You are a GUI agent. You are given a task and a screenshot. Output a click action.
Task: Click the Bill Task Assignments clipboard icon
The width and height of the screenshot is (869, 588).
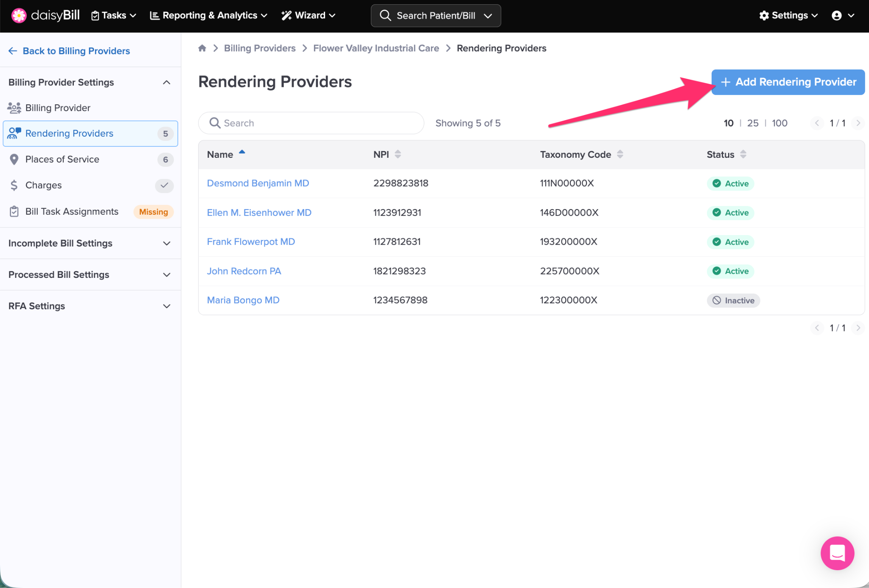[x=14, y=211]
